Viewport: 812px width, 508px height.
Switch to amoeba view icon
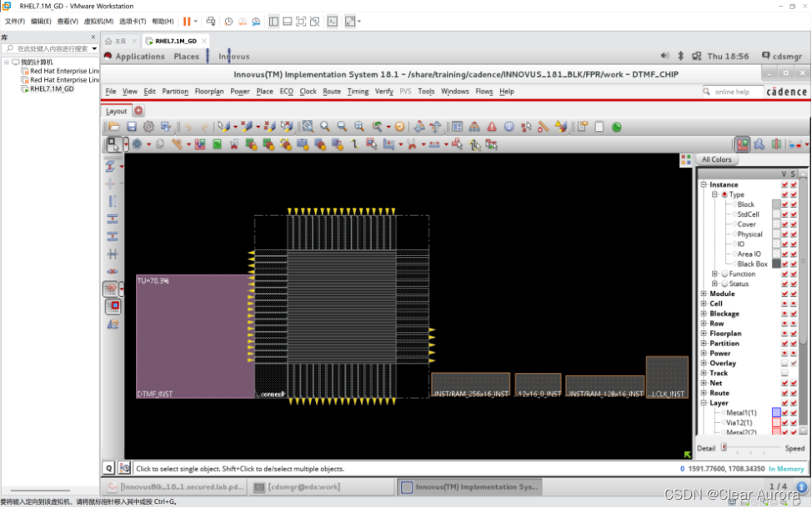coord(759,144)
